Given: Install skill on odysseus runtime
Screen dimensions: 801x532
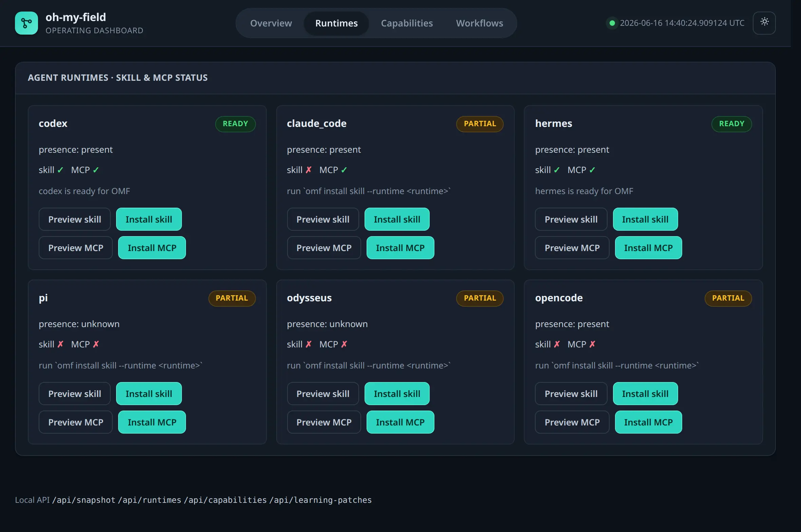Looking at the screenshot, I should pos(397,394).
